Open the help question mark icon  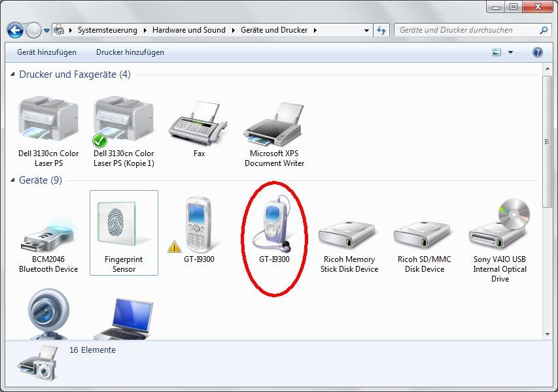click(537, 52)
